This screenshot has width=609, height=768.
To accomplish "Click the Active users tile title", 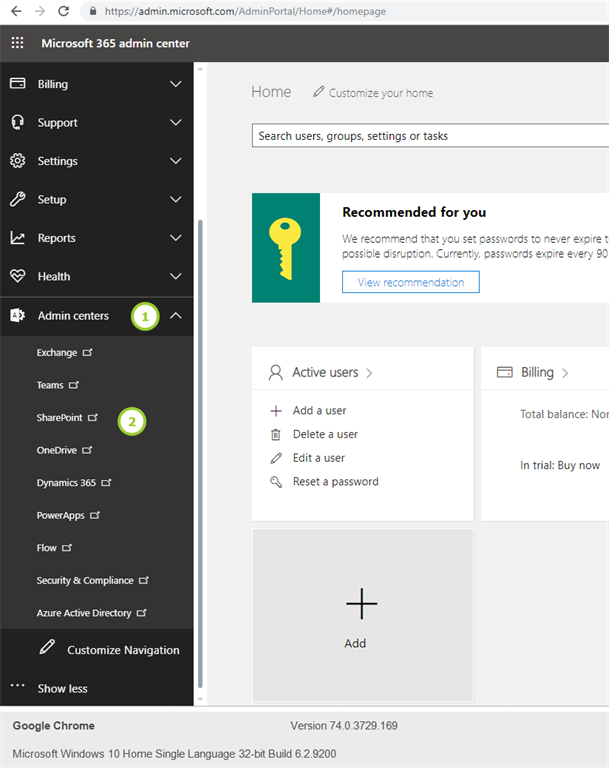I will tap(325, 372).
